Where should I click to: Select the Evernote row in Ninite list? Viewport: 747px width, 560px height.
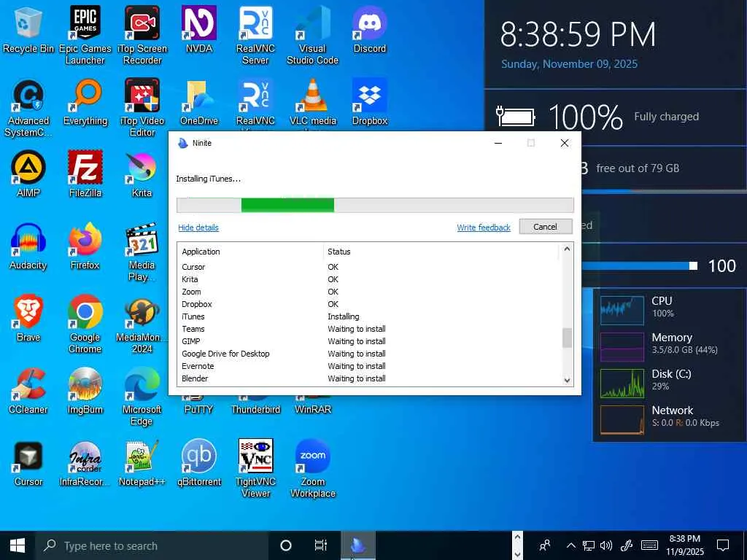369,366
